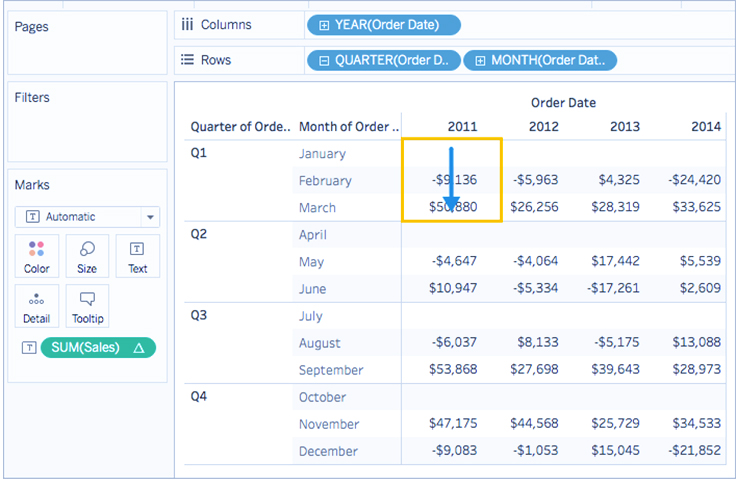The height and width of the screenshot is (486, 736).
Task: Open the Size mark card
Action: tap(87, 256)
